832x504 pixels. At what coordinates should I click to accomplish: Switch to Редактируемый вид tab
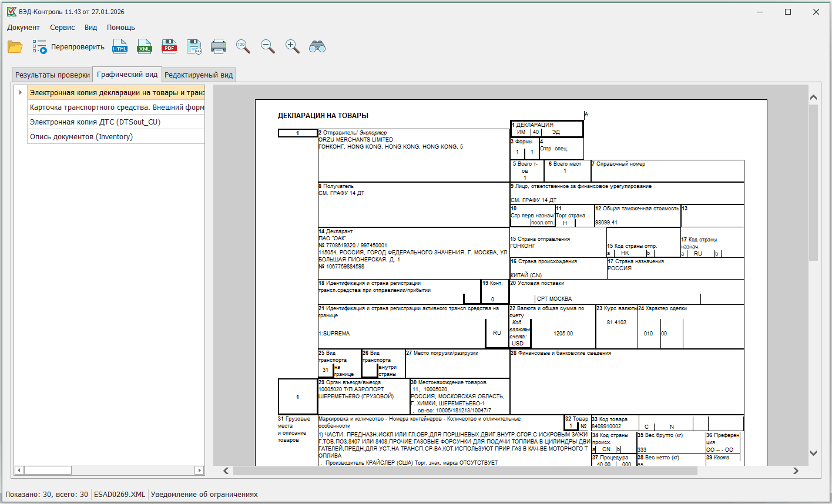pos(199,75)
